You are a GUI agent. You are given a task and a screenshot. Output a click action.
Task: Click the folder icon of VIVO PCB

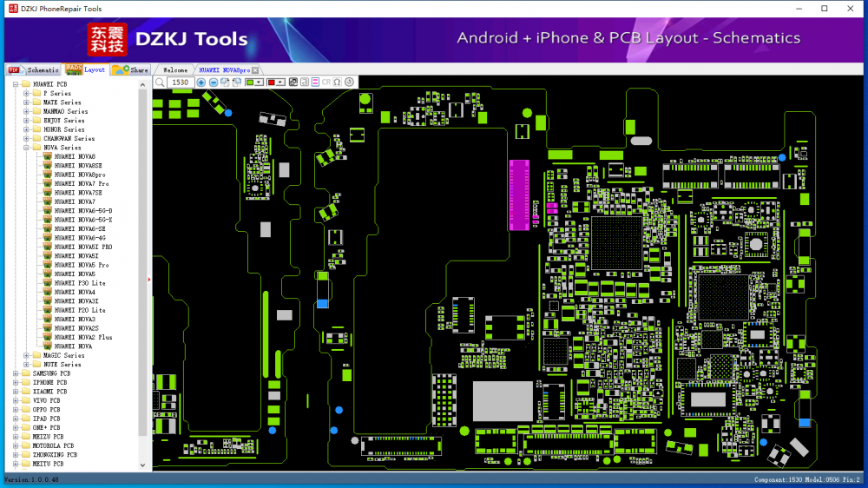click(25, 400)
